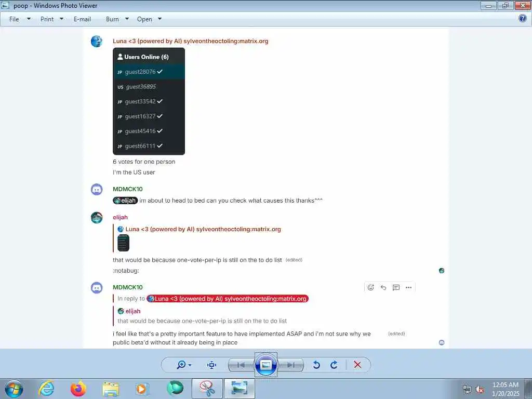Viewport: 532px width, 399px height.
Task: Click the quoted Luna name in elijah's reply
Action: 203,229
